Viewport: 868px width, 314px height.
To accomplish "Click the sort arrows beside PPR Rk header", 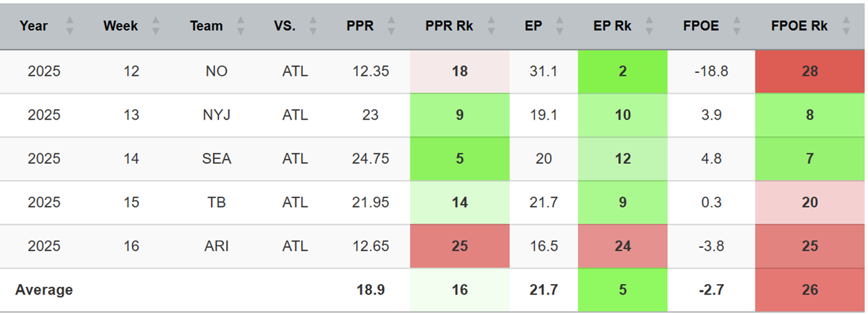I will (x=491, y=26).
